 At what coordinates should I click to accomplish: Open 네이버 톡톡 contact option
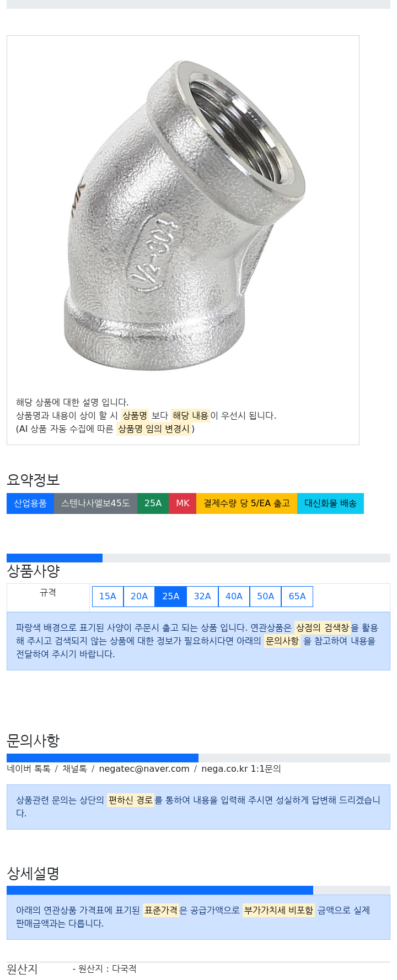coord(29,769)
